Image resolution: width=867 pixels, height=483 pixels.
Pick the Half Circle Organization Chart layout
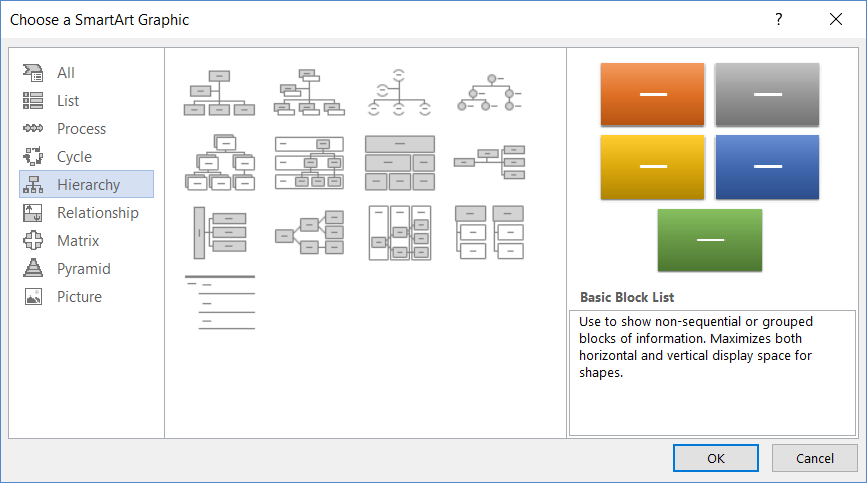click(x=399, y=92)
